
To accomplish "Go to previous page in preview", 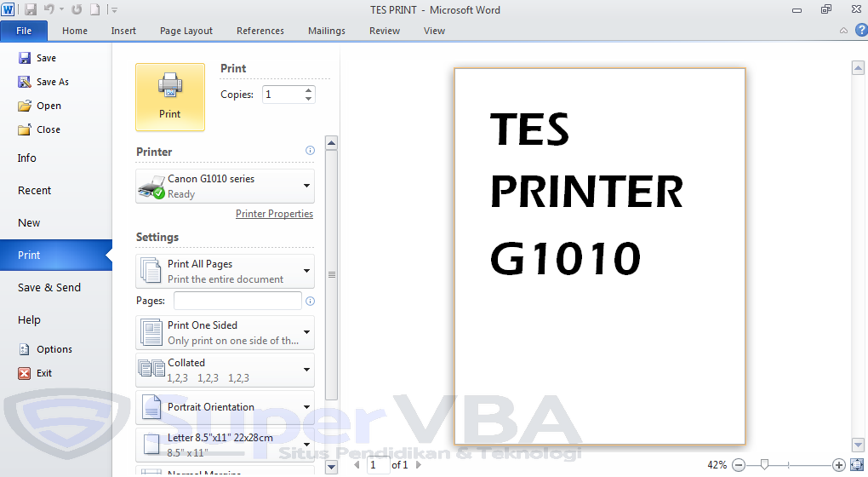I will click(x=357, y=465).
